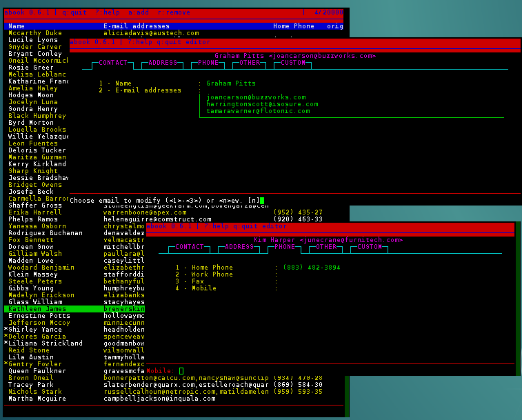
Task: Select marked contact Liliana Strickland
Action: (x=43, y=343)
